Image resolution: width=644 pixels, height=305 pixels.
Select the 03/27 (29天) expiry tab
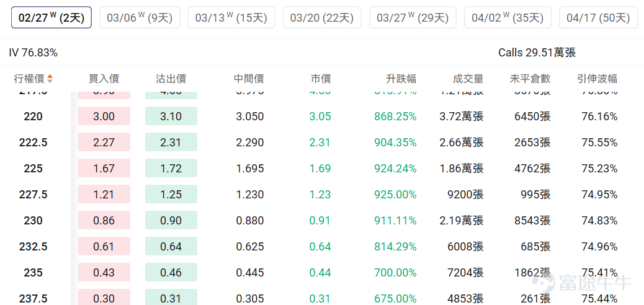[413, 17]
